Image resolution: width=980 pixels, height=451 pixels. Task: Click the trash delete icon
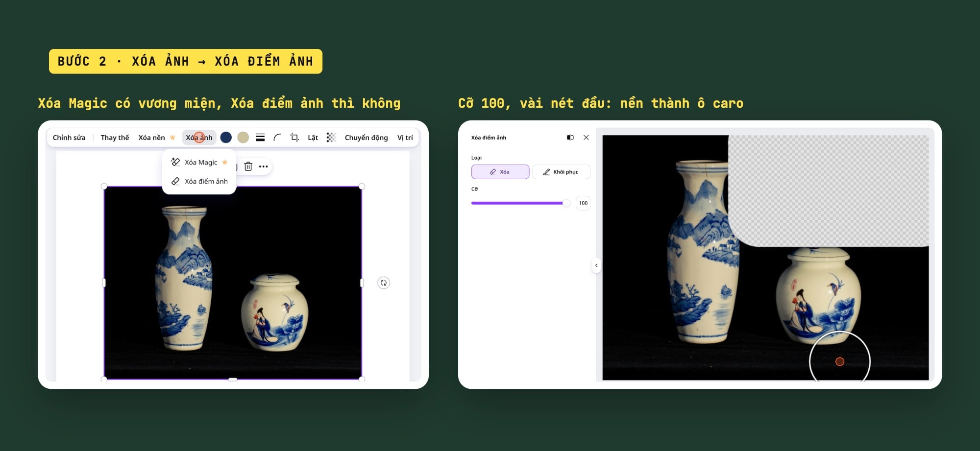click(x=248, y=166)
